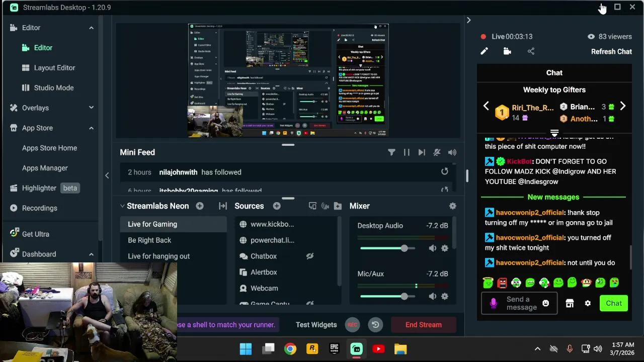
Task: Open Desktop Audio settings gear
Action: coord(445,248)
